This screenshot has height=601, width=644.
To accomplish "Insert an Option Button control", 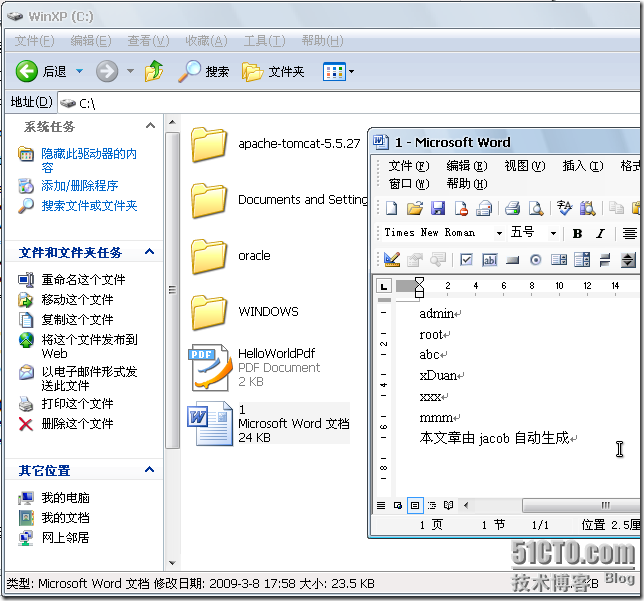I will coord(536,260).
